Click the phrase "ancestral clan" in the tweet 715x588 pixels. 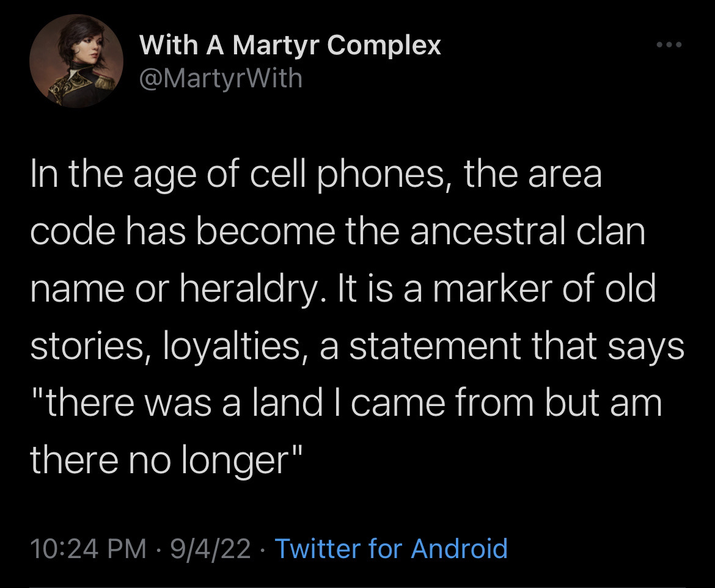527,232
